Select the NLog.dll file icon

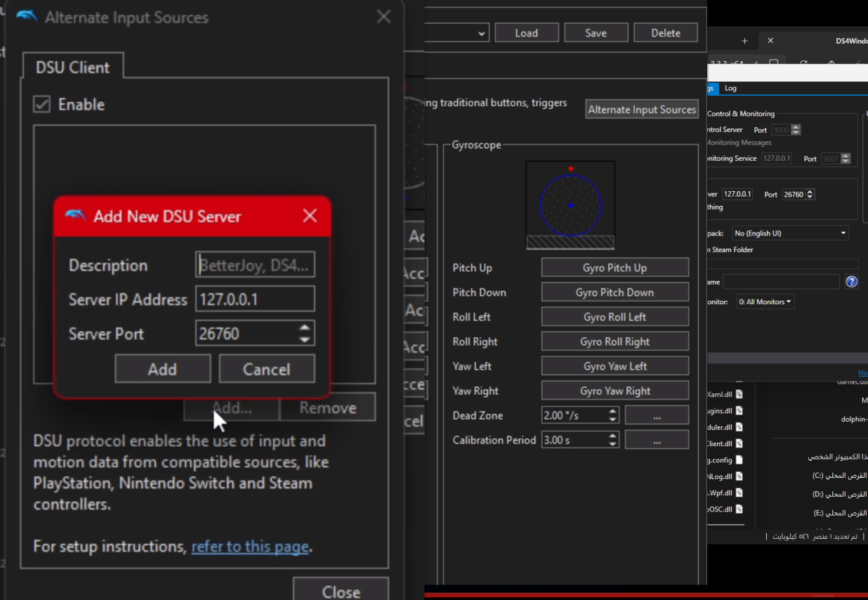click(x=739, y=476)
